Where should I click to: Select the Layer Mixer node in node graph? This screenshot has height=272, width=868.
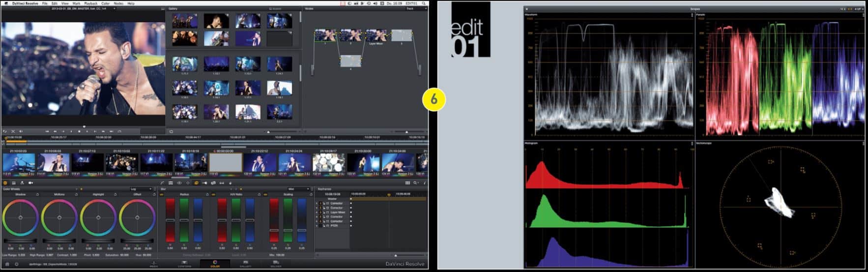[x=376, y=35]
